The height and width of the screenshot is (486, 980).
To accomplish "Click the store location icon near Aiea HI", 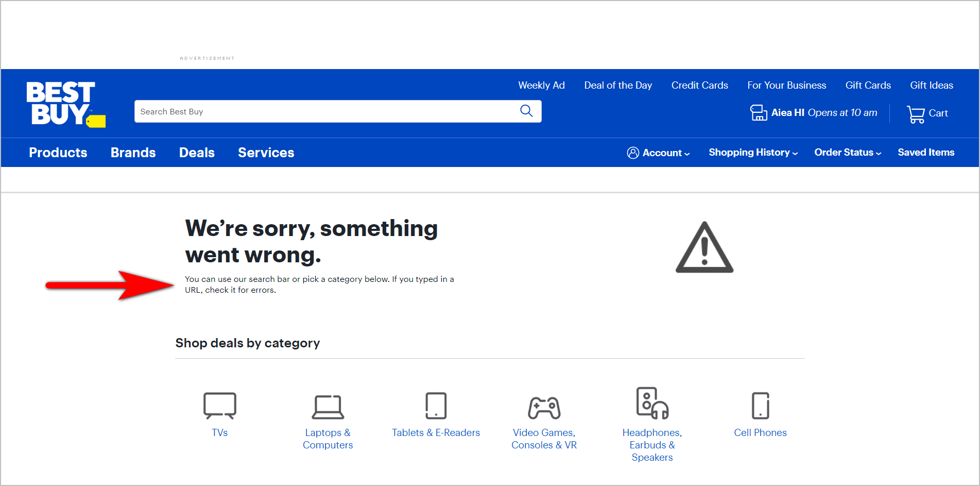I will [x=758, y=112].
